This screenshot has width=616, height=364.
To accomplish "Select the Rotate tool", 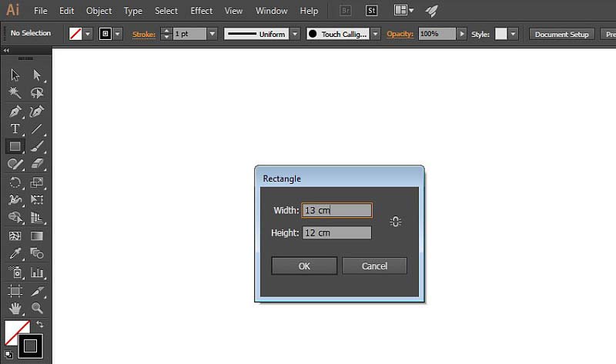I will tap(15, 182).
